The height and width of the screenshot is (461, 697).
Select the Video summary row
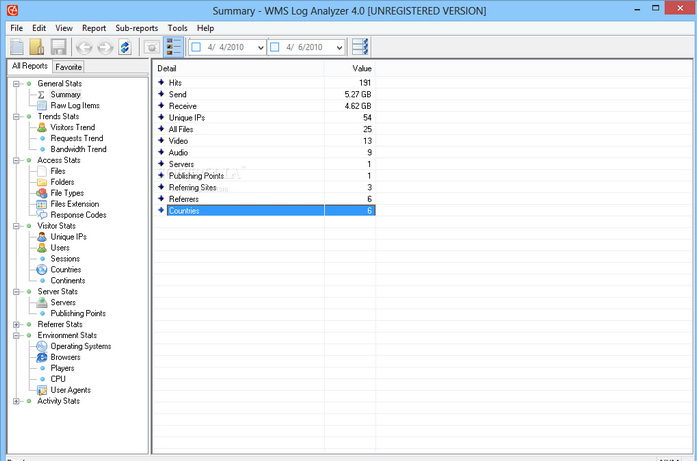coord(264,141)
